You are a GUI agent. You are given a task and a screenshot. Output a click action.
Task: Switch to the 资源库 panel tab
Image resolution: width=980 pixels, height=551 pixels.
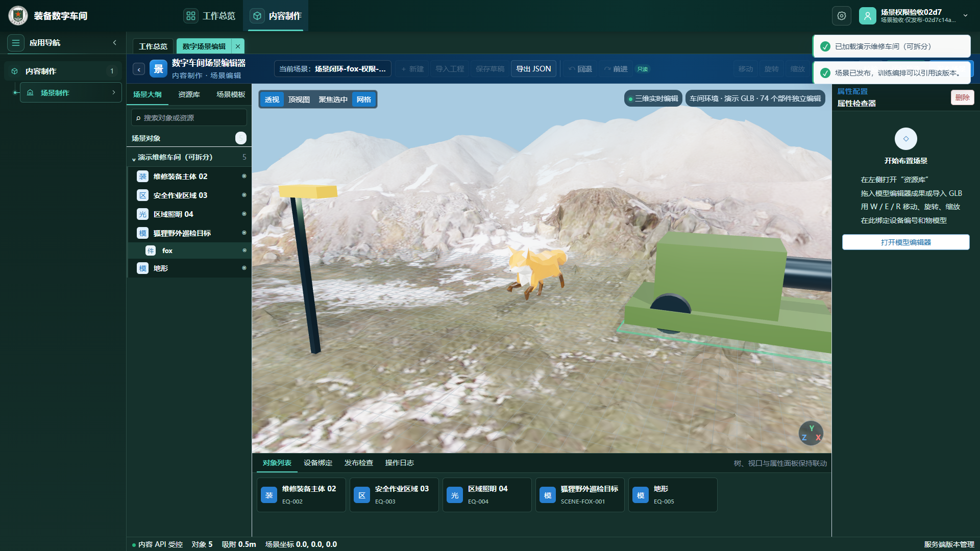(x=189, y=94)
